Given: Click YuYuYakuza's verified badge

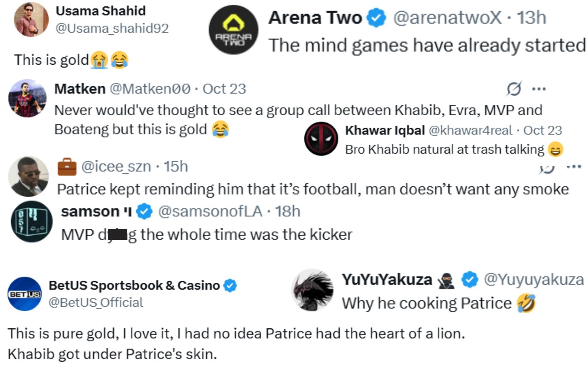Looking at the screenshot, I should (470, 280).
